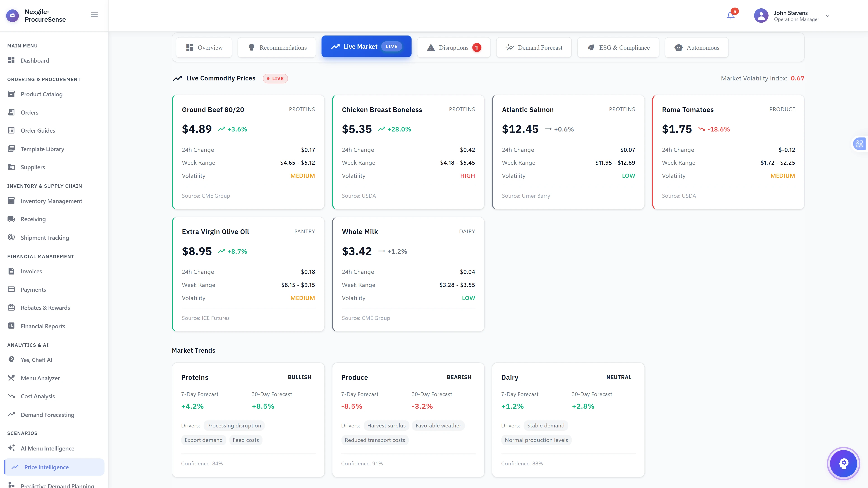Viewport: 868px width, 488px height.
Task: Open Cost Analysis from the sidebar
Action: (x=37, y=396)
